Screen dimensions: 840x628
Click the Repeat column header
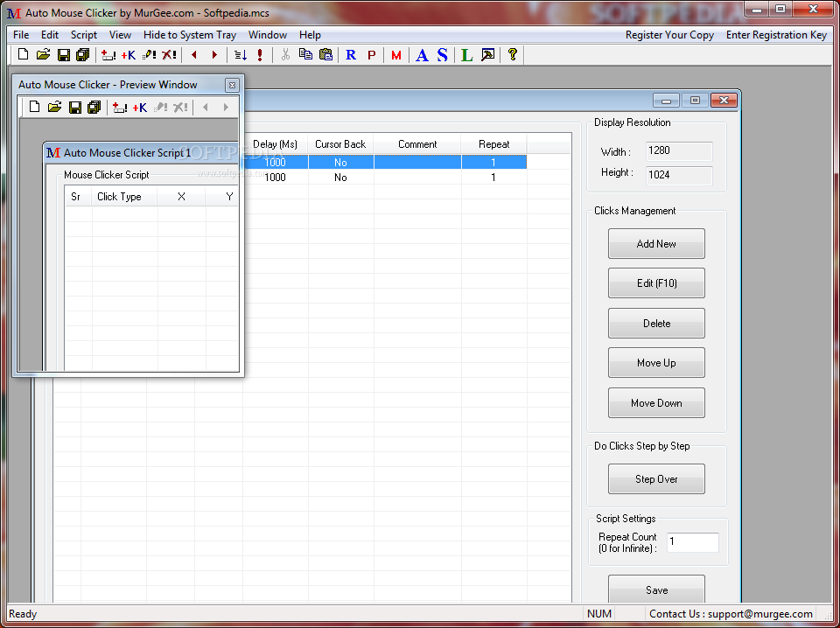493,144
